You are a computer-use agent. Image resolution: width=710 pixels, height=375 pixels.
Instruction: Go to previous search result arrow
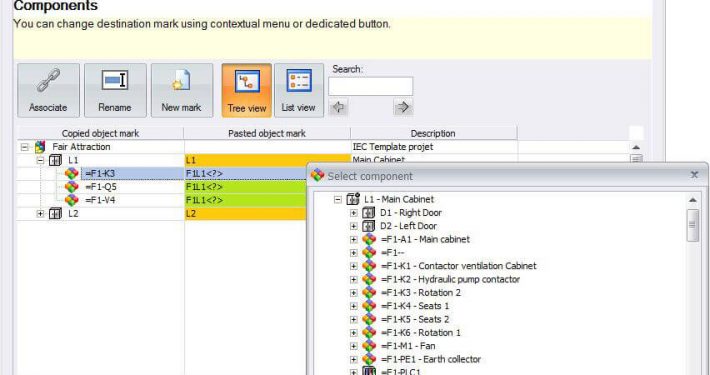(338, 107)
